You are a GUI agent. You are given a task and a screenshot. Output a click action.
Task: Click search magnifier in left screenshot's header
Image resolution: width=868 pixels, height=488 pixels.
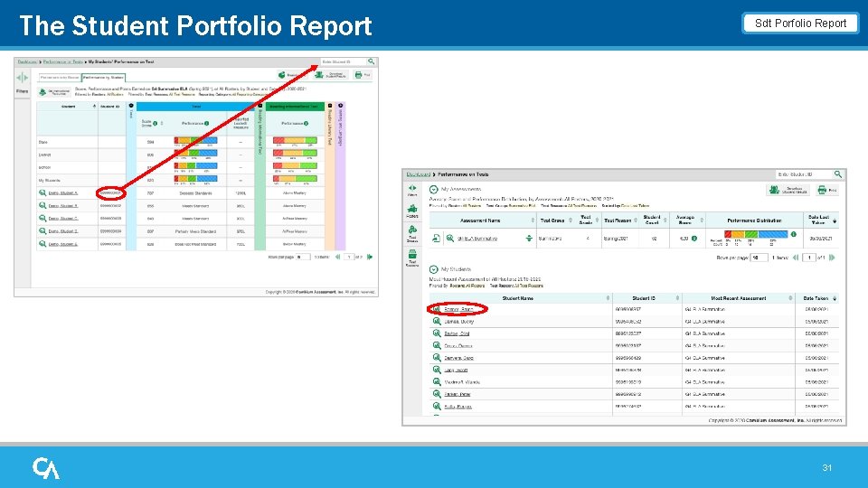372,61
